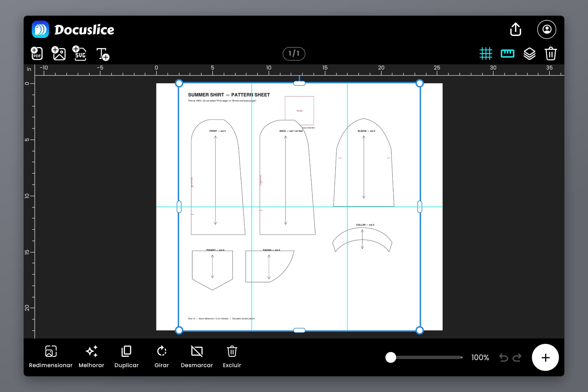Click the 'BACK — cut 1 on fold' label
This screenshot has width=588, height=392.
(x=291, y=131)
